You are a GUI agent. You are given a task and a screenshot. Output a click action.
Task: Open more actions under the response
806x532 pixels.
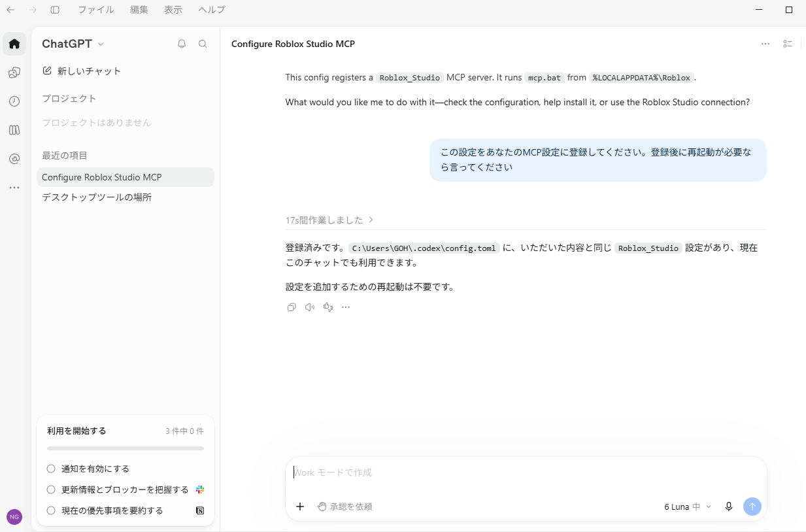coord(346,307)
